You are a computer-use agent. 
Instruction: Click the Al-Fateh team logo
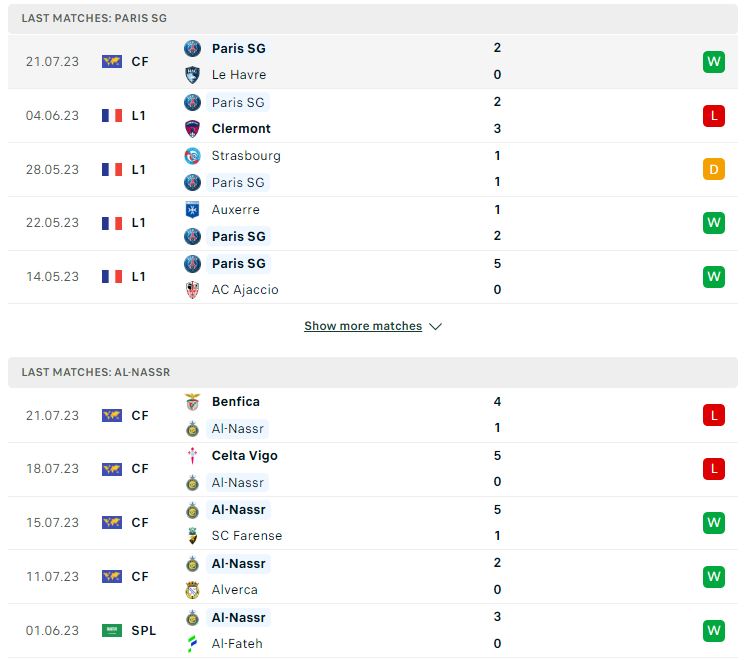pos(192,644)
